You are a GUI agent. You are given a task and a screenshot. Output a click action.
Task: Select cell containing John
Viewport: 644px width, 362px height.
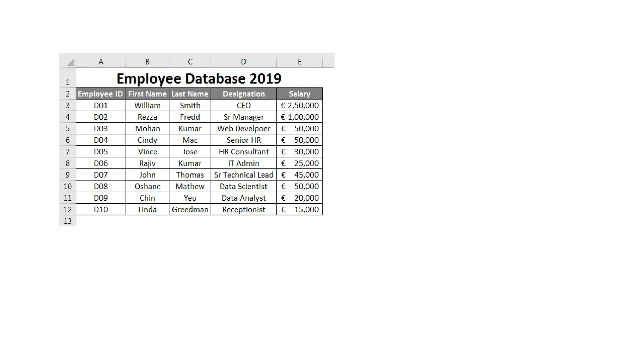coord(147,175)
